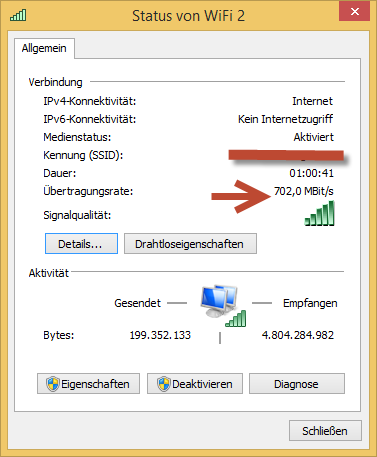Viewport: 377px width, 457px height.
Task: Click the 702,0 MBit/s transfer rate value
Action: click(304, 191)
